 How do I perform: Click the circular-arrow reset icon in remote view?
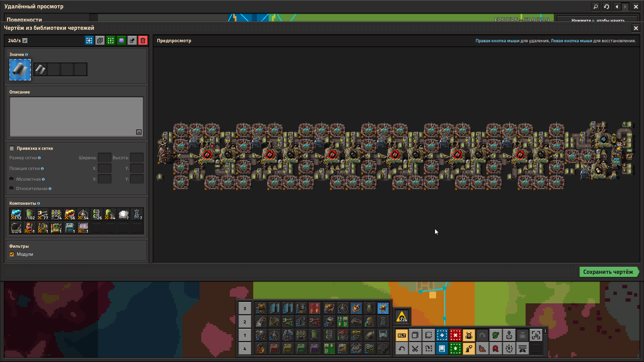click(606, 6)
